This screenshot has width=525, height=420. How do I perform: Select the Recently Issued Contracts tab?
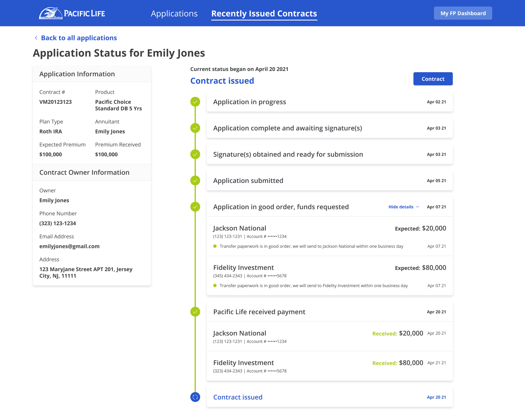[x=264, y=13]
